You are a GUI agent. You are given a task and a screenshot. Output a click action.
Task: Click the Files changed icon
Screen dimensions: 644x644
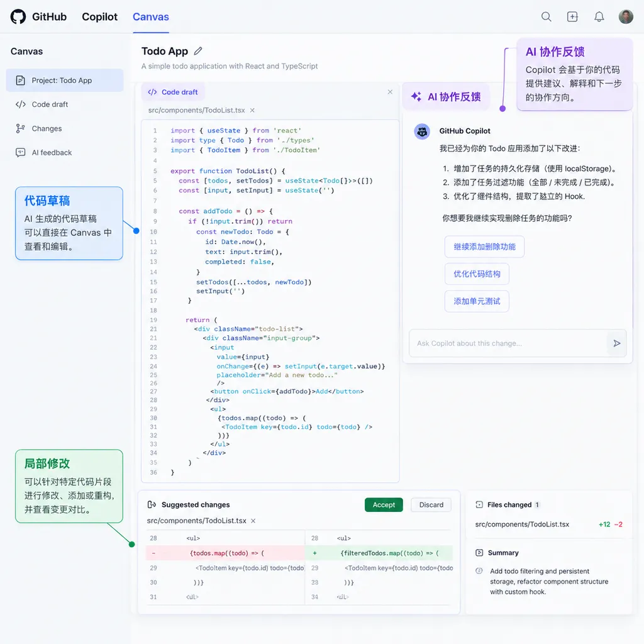[479, 504]
